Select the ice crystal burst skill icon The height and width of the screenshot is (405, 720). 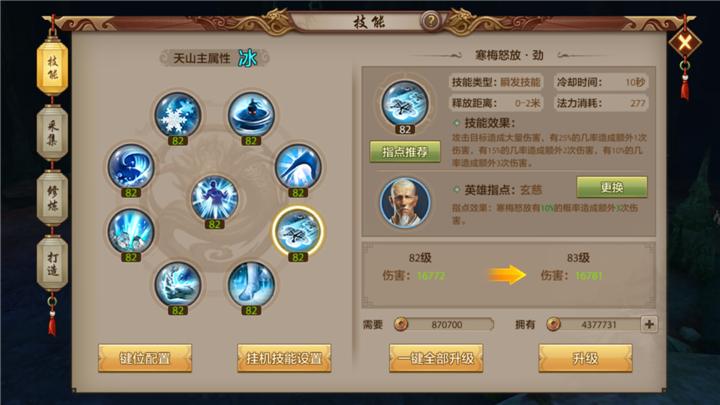(131, 231)
